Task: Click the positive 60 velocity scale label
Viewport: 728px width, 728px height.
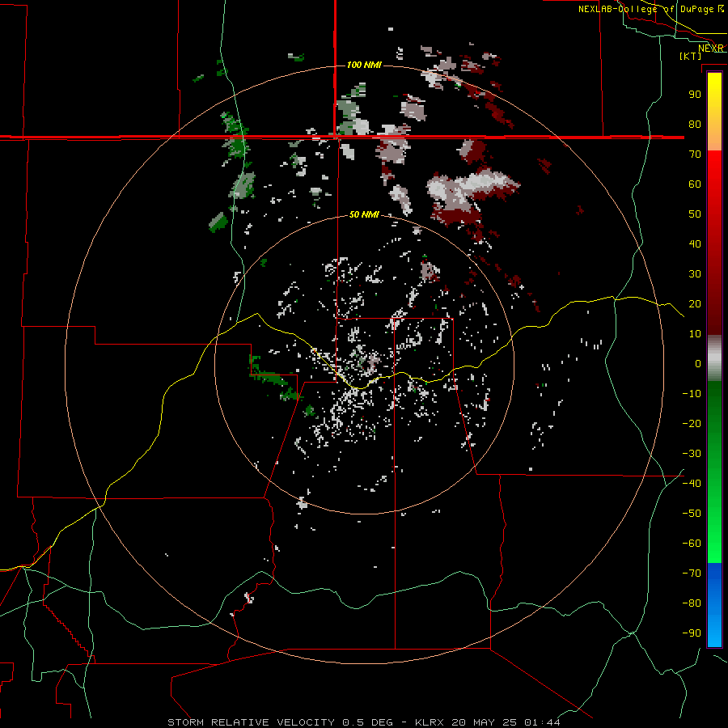Action: 695,184
